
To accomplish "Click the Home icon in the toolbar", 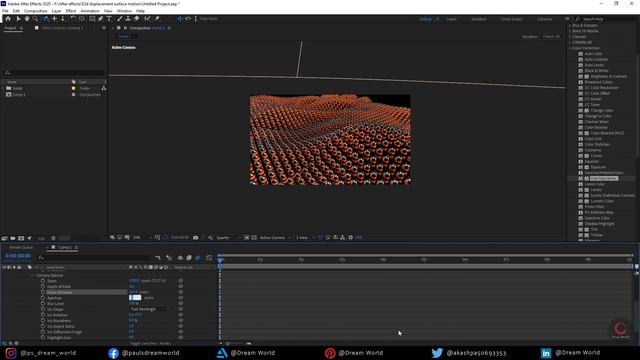I will point(8,19).
